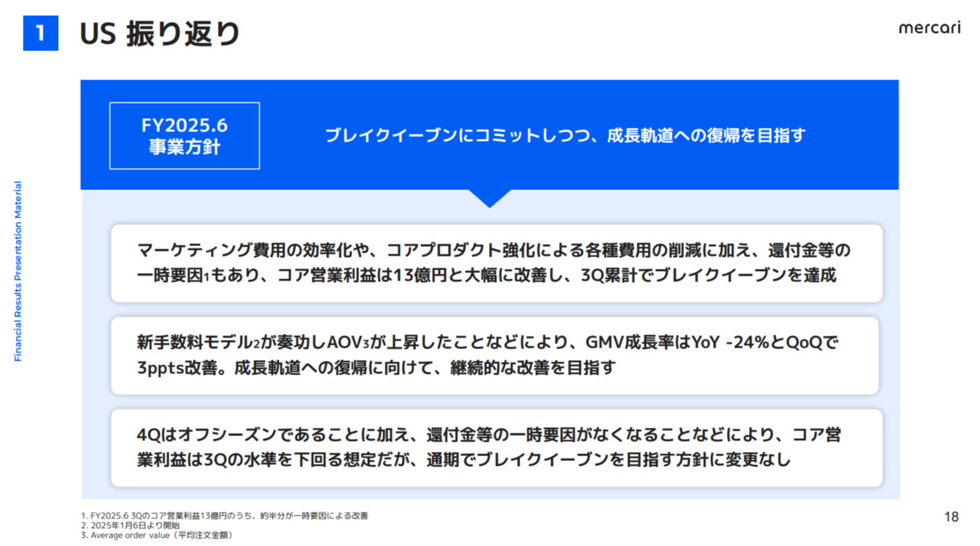Screen dimensions: 980x546
Task: Click the downward triangle pointer below the banner
Action: [x=490, y=198]
